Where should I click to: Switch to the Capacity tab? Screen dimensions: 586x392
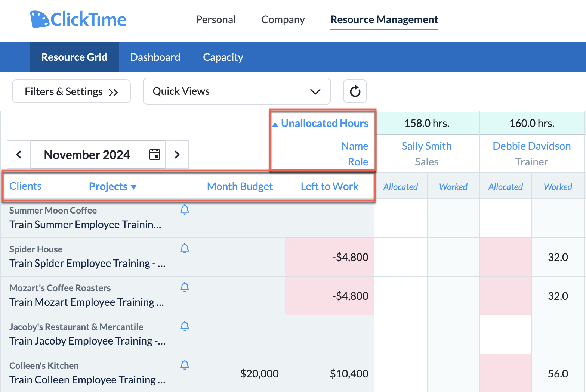coord(223,57)
